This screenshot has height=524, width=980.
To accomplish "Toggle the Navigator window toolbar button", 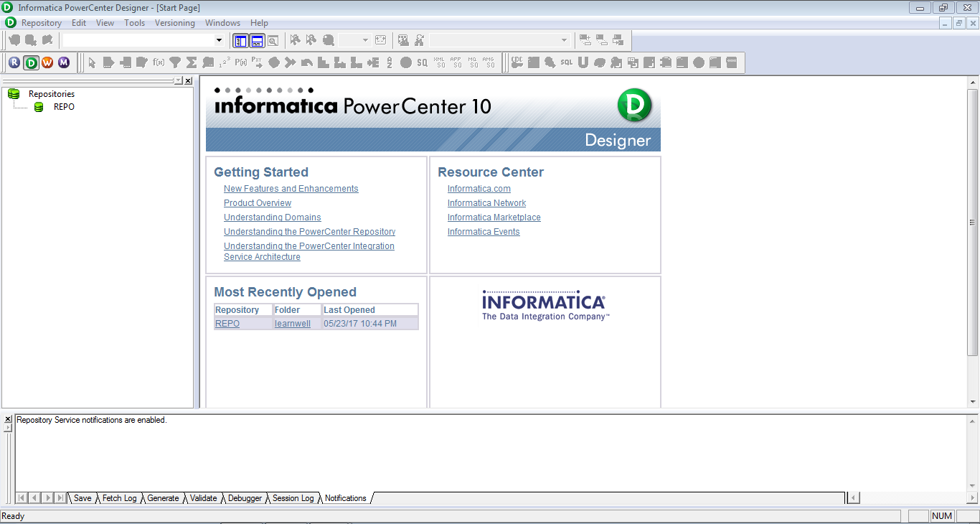I will click(240, 40).
